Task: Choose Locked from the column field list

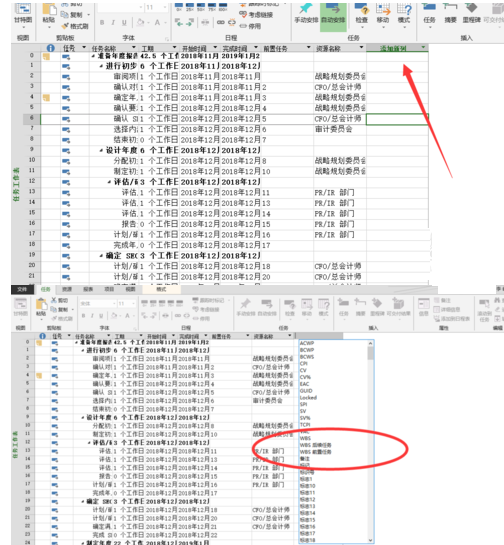Action: [x=308, y=397]
